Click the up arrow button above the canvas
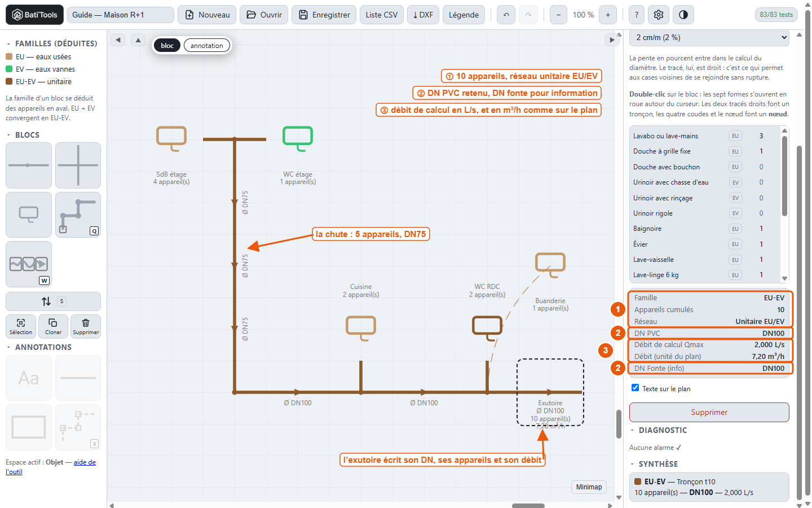Screen dimensions: 812x508 coord(138,40)
